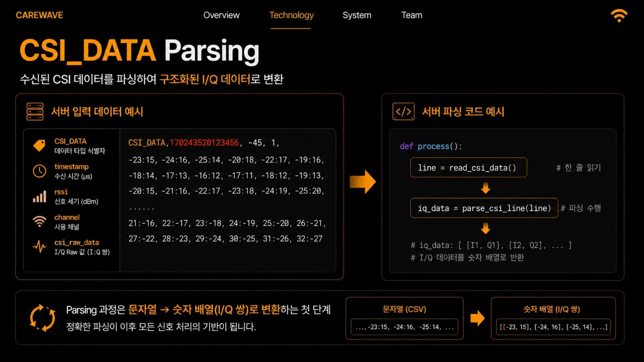Click the signal bars icon beside rssi

pos(39,196)
